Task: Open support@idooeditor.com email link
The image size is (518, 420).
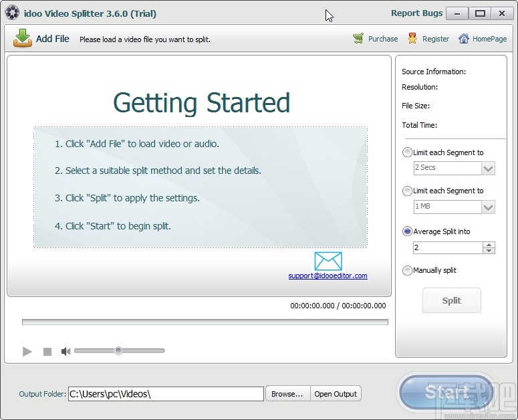Action: [x=328, y=276]
